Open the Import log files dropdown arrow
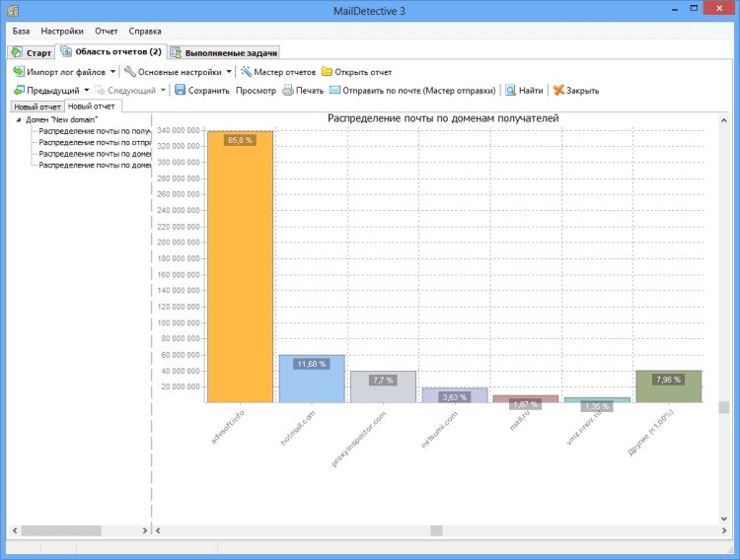740x560 pixels. pos(112,72)
